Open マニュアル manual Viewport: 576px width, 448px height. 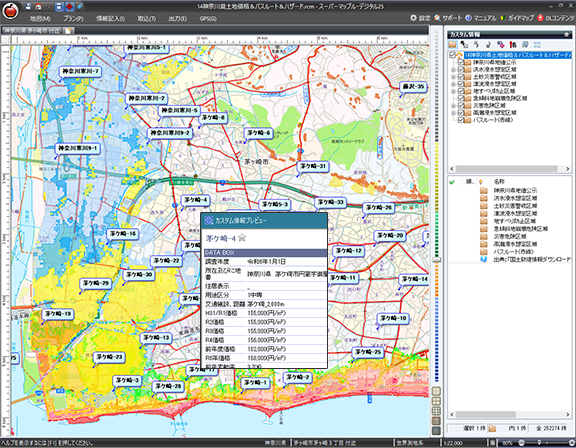point(480,18)
